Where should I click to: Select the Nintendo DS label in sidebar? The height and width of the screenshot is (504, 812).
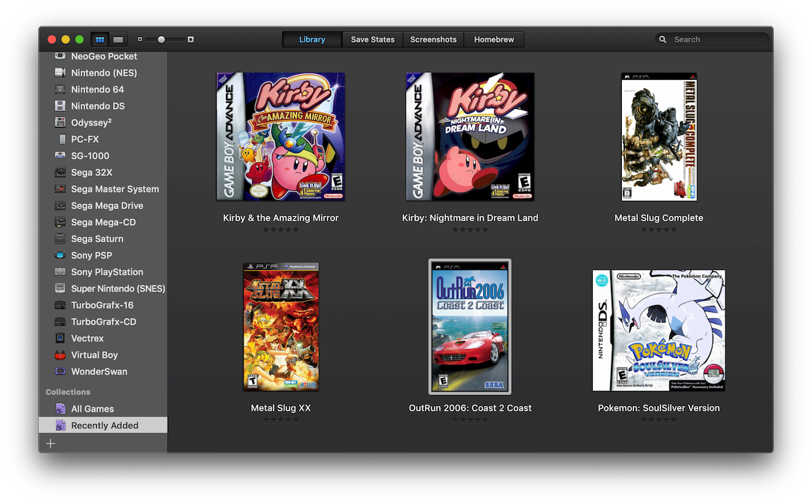[98, 106]
